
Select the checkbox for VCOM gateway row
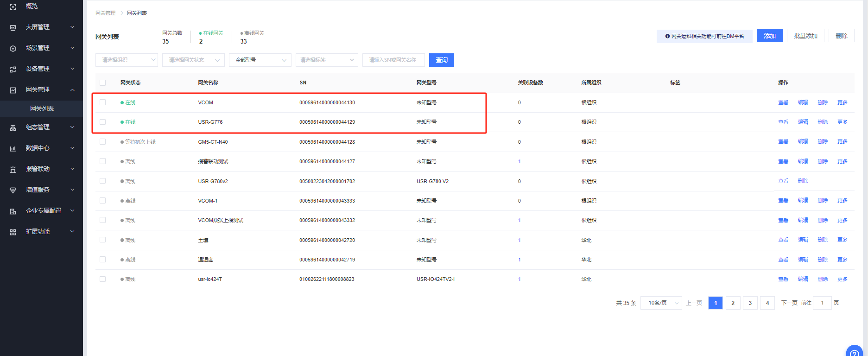(x=103, y=102)
